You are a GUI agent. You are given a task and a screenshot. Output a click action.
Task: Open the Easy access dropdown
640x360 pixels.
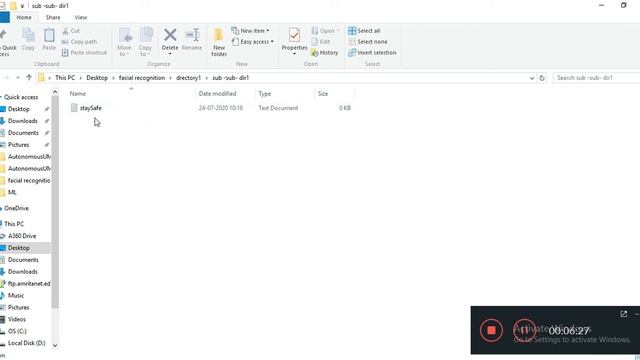[252, 42]
